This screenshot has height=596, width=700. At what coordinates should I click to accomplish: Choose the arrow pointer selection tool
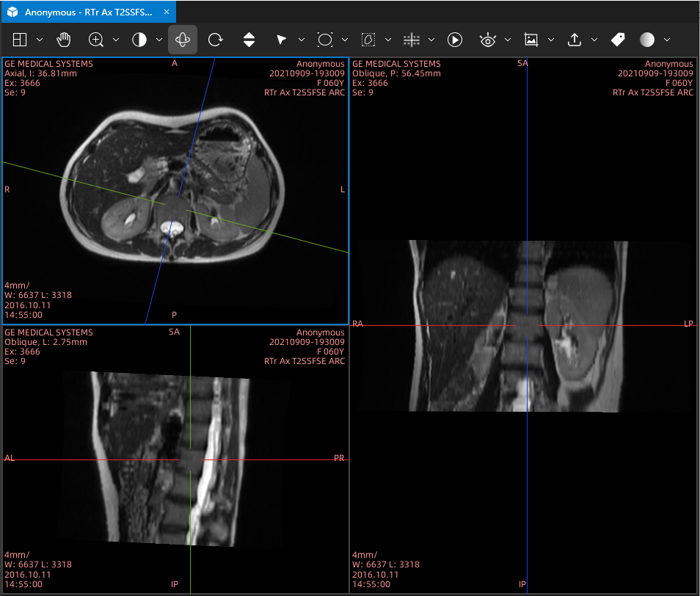(x=281, y=40)
